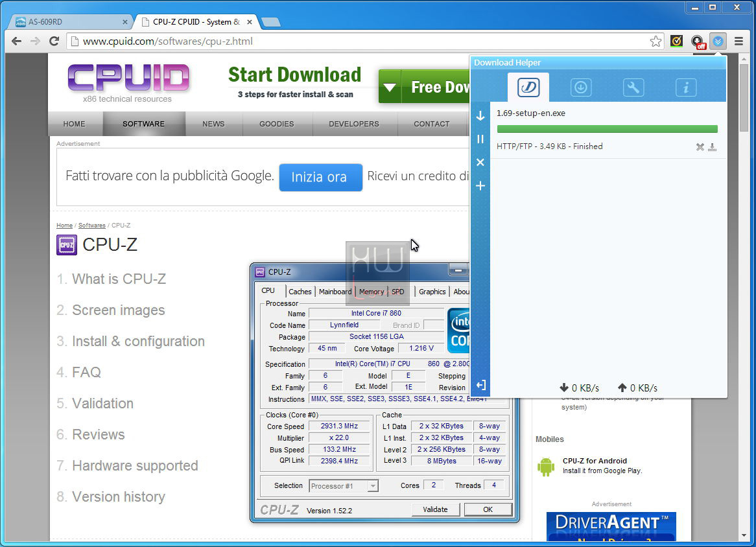Jump to Validation section
756x547 pixels.
[x=102, y=403]
